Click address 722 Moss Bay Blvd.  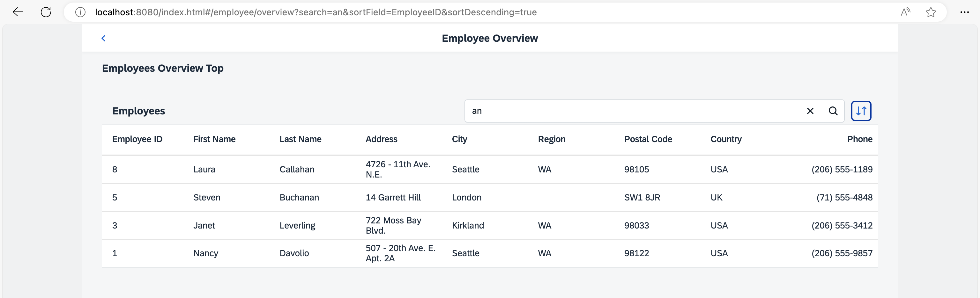(x=393, y=225)
